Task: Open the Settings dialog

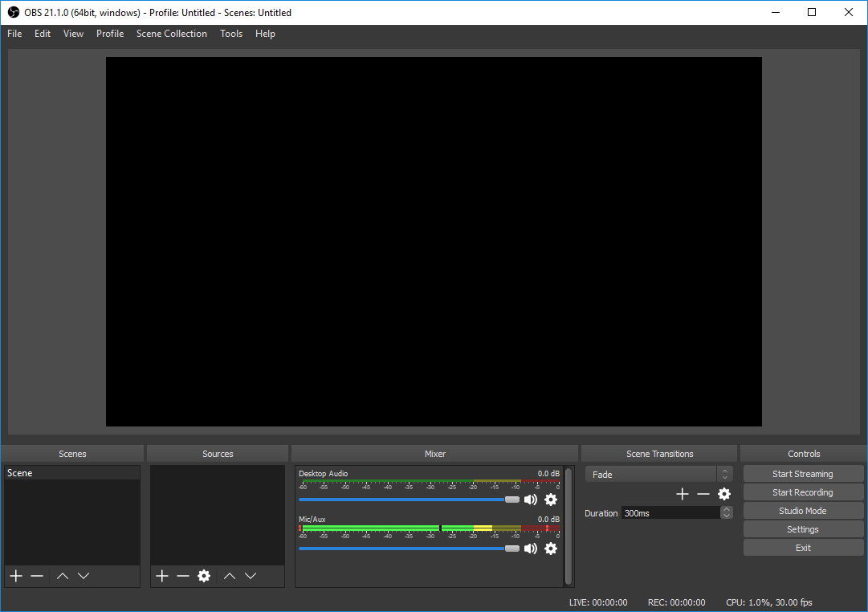Action: coord(803,528)
